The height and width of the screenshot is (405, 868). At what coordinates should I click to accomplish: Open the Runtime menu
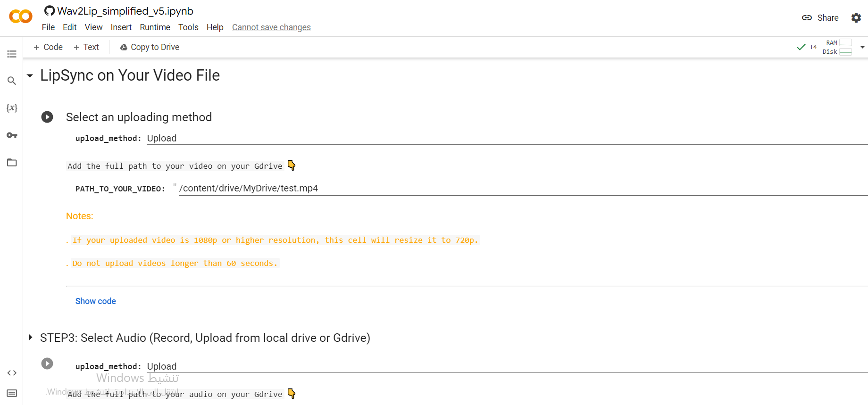(x=155, y=27)
